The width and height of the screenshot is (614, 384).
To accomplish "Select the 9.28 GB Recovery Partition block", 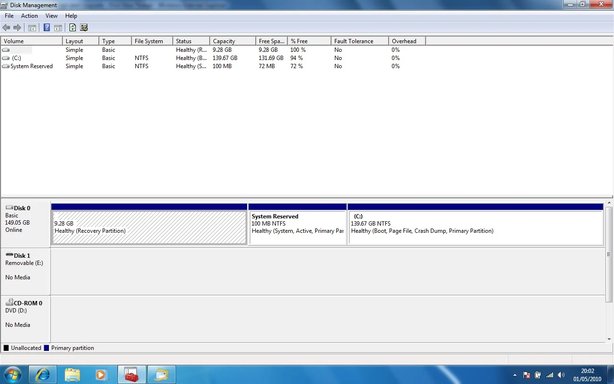I will tap(149, 224).
